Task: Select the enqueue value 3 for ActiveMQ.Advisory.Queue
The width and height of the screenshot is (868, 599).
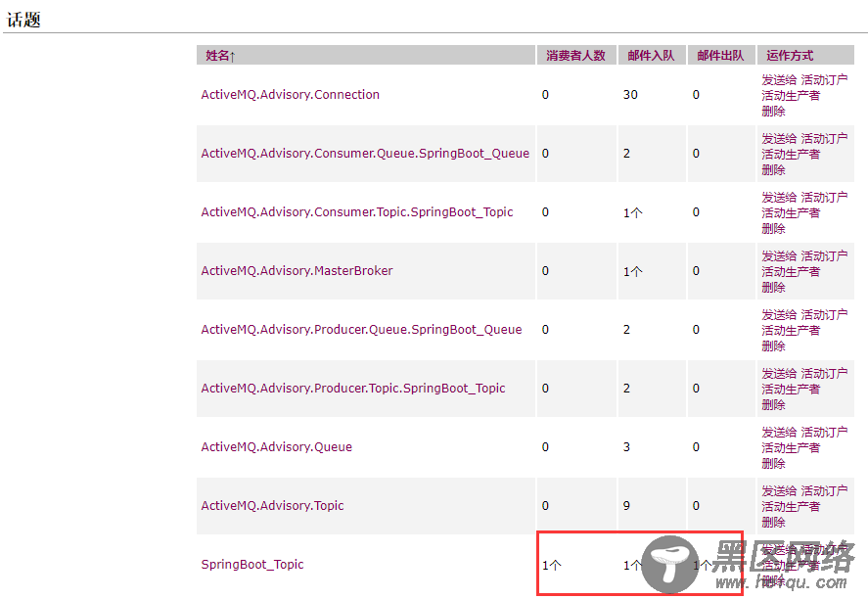Action: pos(626,446)
